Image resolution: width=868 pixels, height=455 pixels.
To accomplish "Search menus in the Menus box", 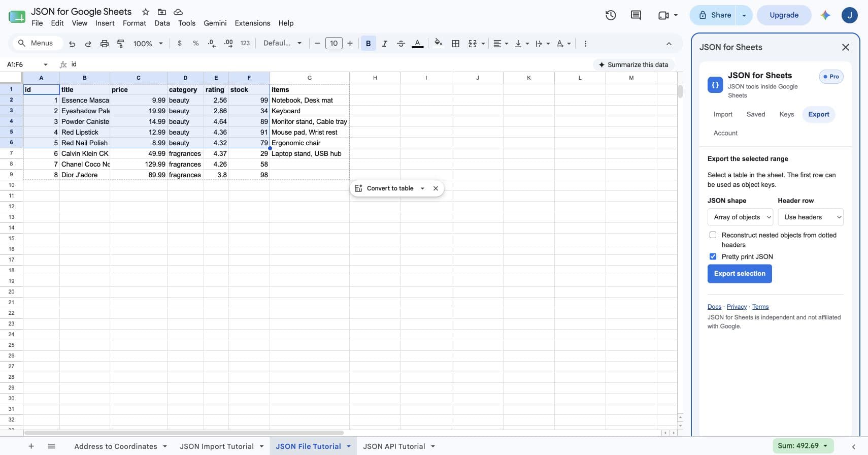I will 37,43.
